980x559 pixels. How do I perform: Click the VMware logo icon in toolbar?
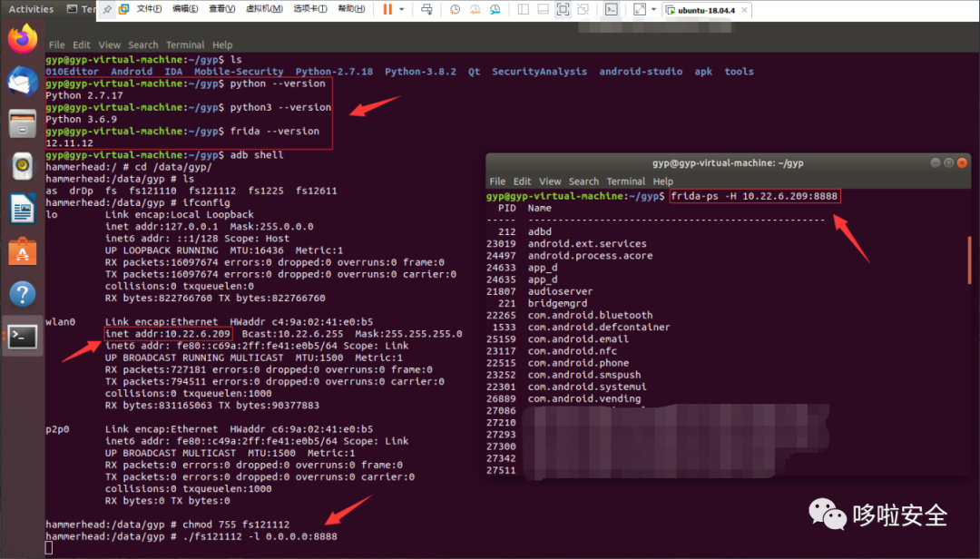point(123,9)
